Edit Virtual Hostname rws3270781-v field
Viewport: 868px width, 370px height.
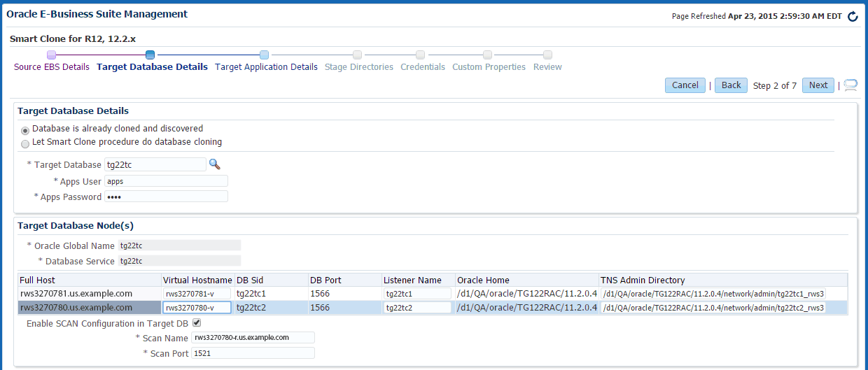tap(197, 294)
